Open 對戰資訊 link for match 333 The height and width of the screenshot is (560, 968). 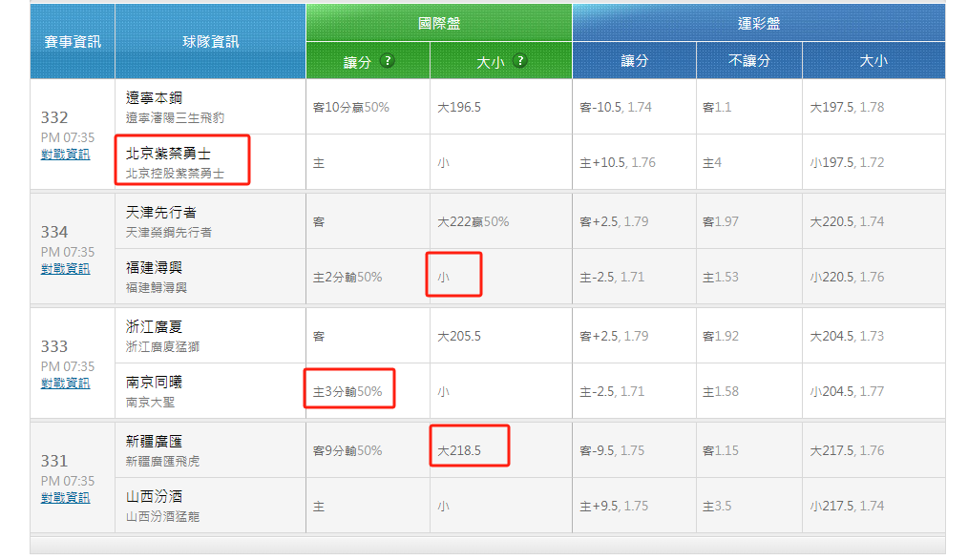(66, 383)
